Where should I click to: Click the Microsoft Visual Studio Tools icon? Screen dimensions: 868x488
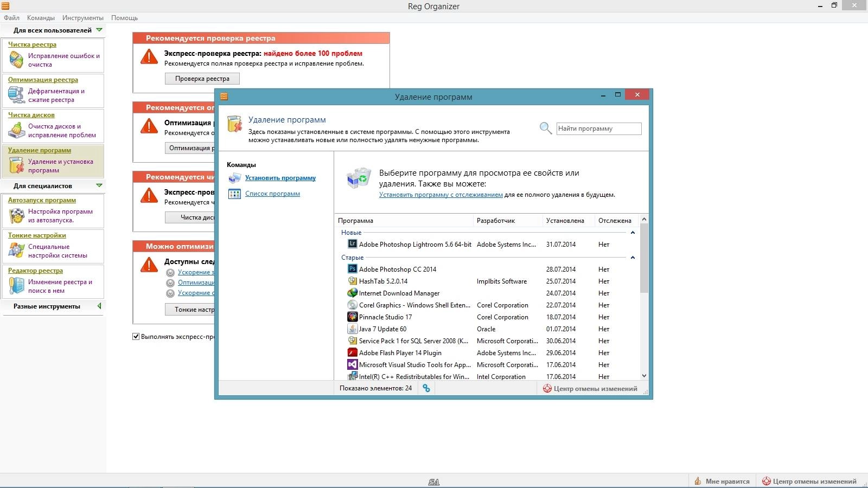click(352, 364)
